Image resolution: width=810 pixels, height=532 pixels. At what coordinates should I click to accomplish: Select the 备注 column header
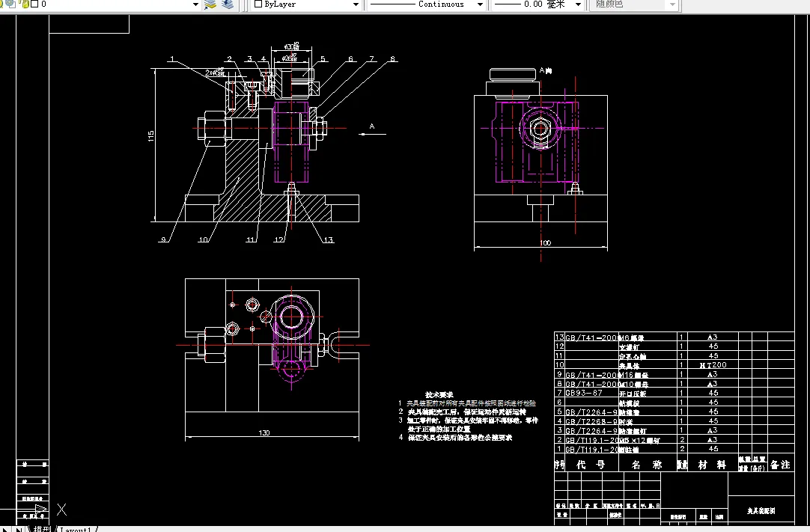pos(780,465)
